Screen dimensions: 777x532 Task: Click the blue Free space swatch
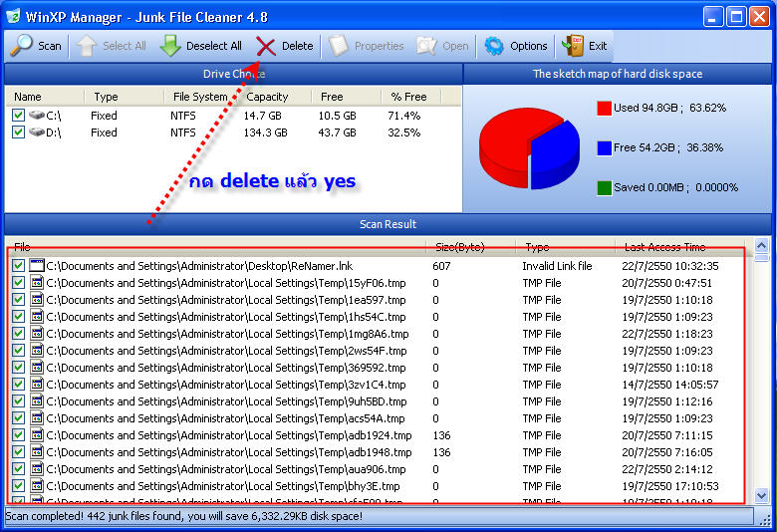pos(604,148)
